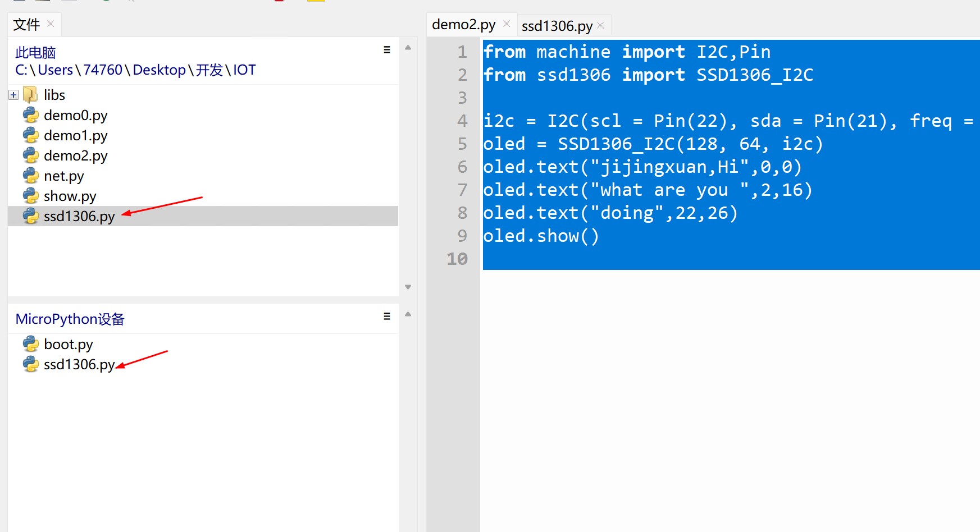Screen dimensions: 980x532
Task: Click the net.py Python file icon
Action: 30,176
